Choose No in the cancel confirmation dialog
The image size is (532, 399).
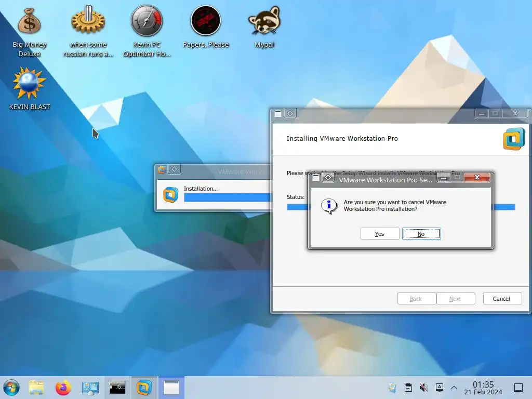pos(421,234)
